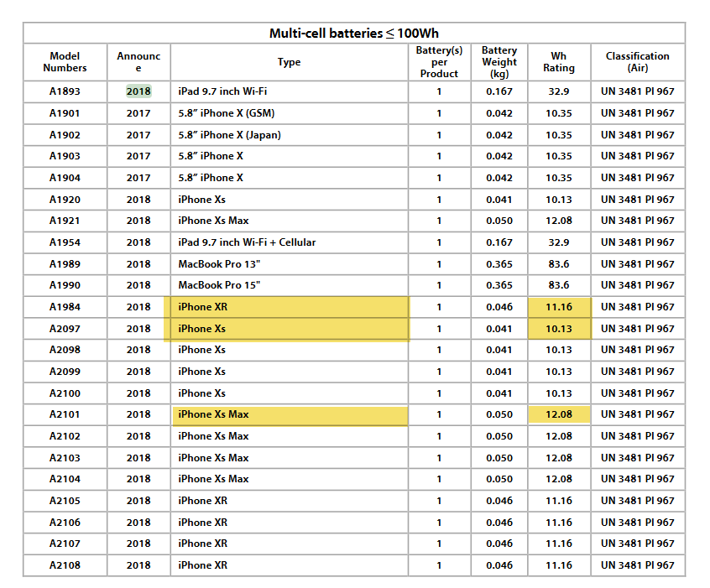Screen dimensions: 710x588
Task: Click the 'Model Numbers' column header
Action: [65, 62]
